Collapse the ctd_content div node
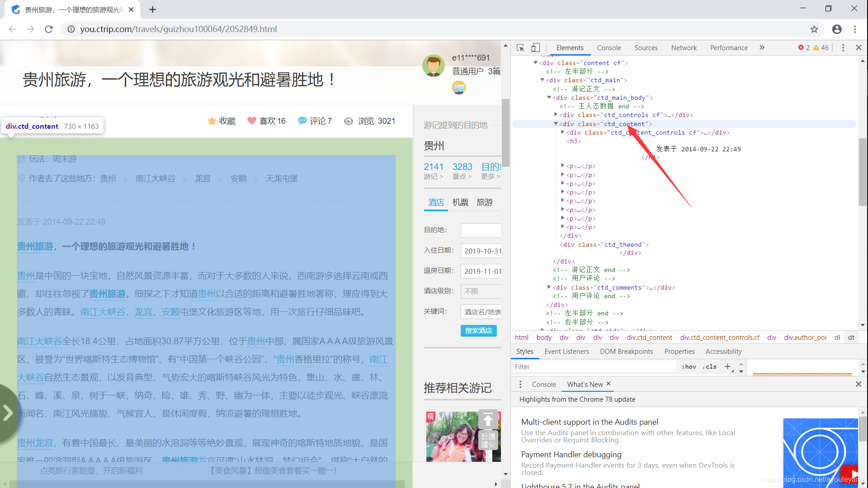Screen dimensions: 868x488 click(x=556, y=124)
